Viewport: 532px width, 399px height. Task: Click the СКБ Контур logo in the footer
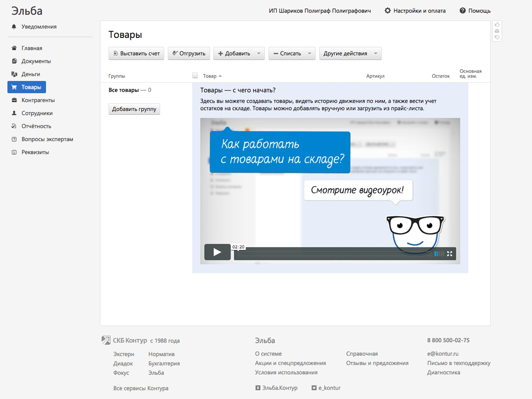124,340
